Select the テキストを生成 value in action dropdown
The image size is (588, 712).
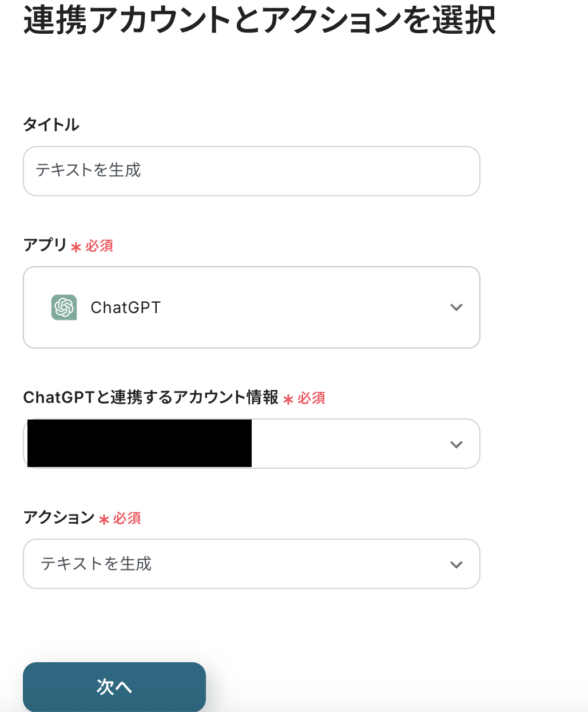pyautogui.click(x=96, y=564)
